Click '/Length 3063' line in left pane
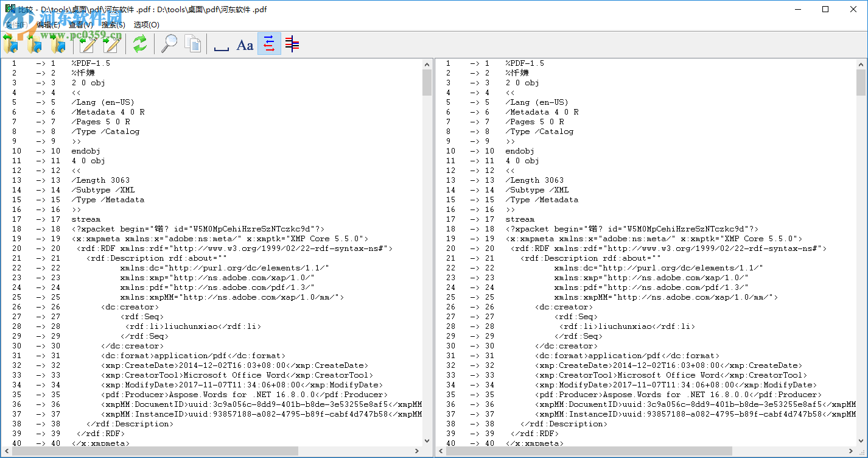Image resolution: width=868 pixels, height=458 pixels. point(100,180)
